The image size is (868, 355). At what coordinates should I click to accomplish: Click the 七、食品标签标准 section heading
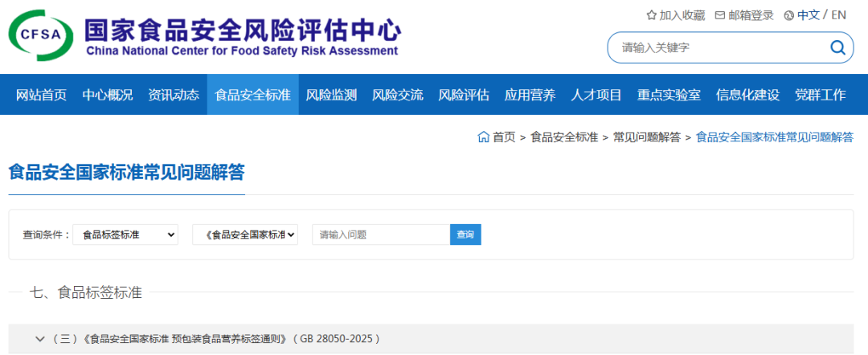85,292
